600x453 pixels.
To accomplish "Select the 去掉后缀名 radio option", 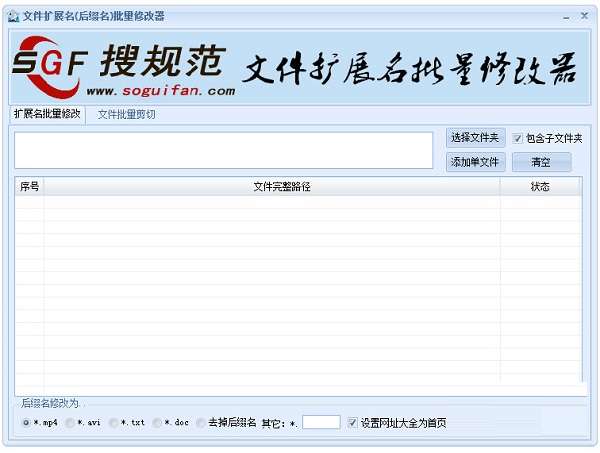I will (x=201, y=423).
